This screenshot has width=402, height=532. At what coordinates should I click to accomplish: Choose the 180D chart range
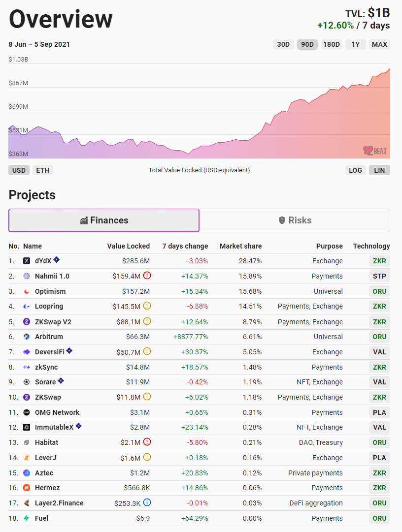point(331,44)
